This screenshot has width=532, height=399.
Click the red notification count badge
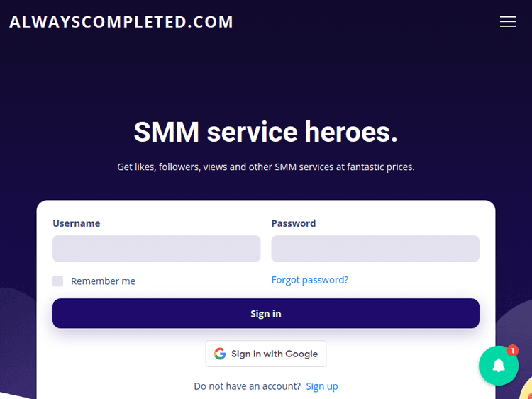tap(513, 350)
